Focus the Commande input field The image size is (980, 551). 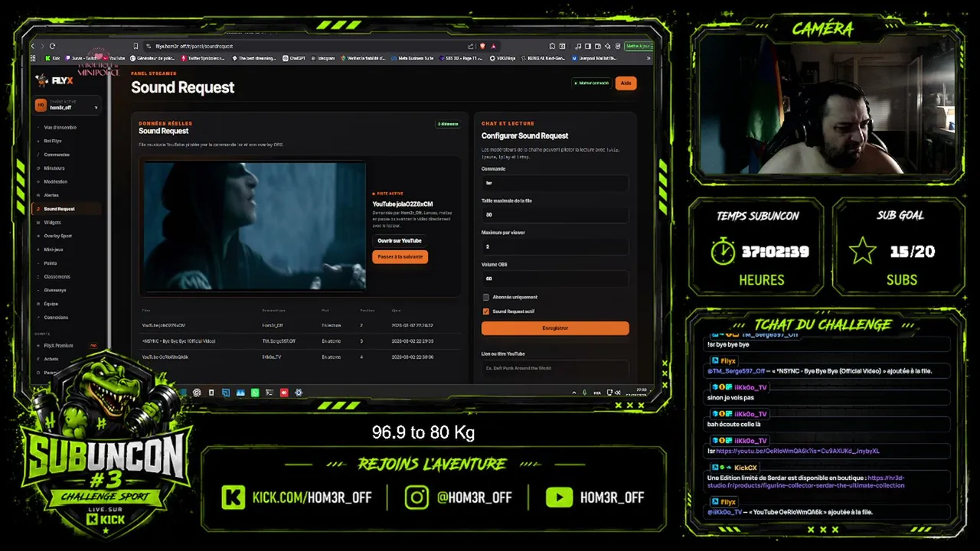555,183
